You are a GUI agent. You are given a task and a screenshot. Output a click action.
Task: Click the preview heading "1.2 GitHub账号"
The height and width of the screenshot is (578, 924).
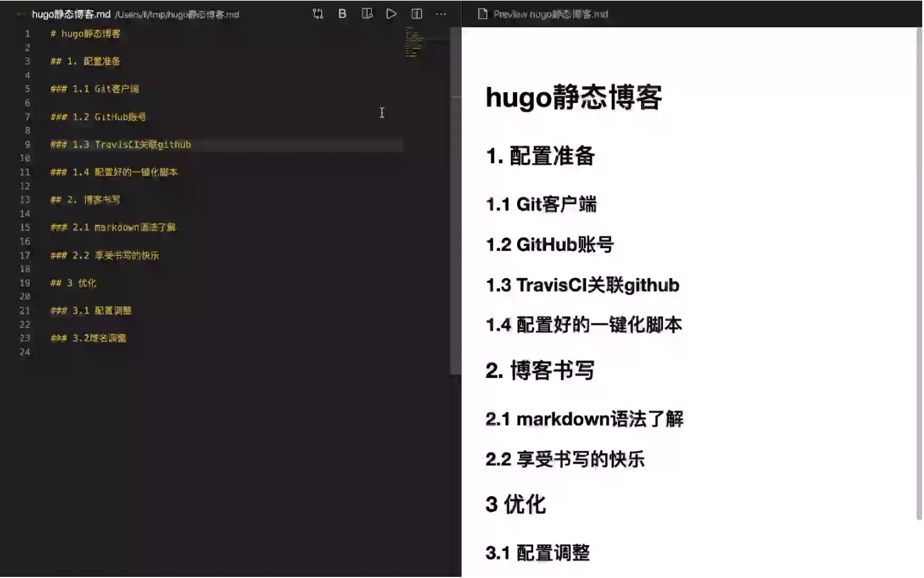550,244
